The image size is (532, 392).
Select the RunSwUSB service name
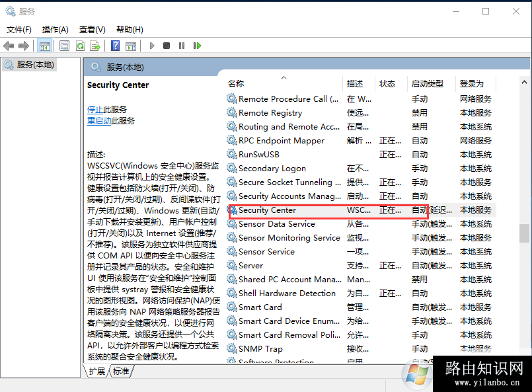[x=259, y=155]
